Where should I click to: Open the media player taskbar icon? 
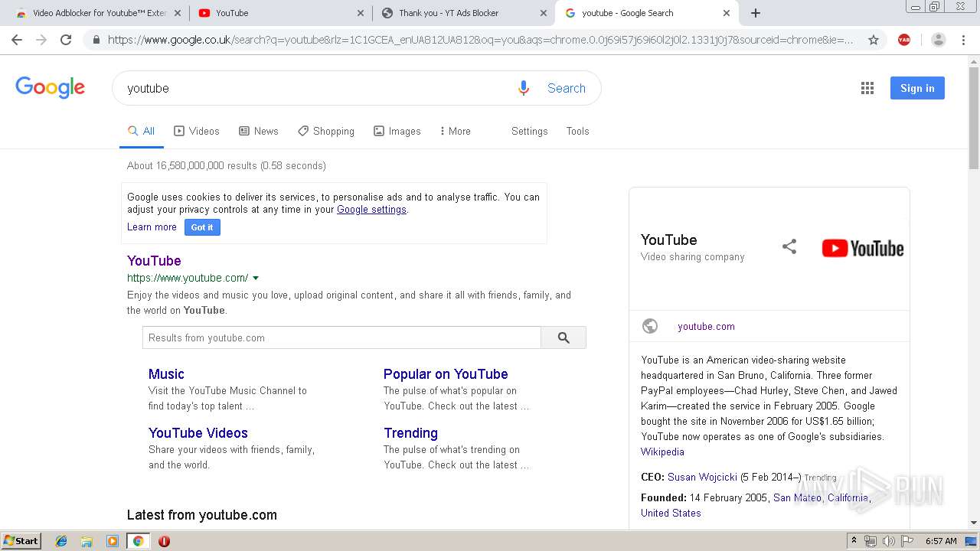113,541
